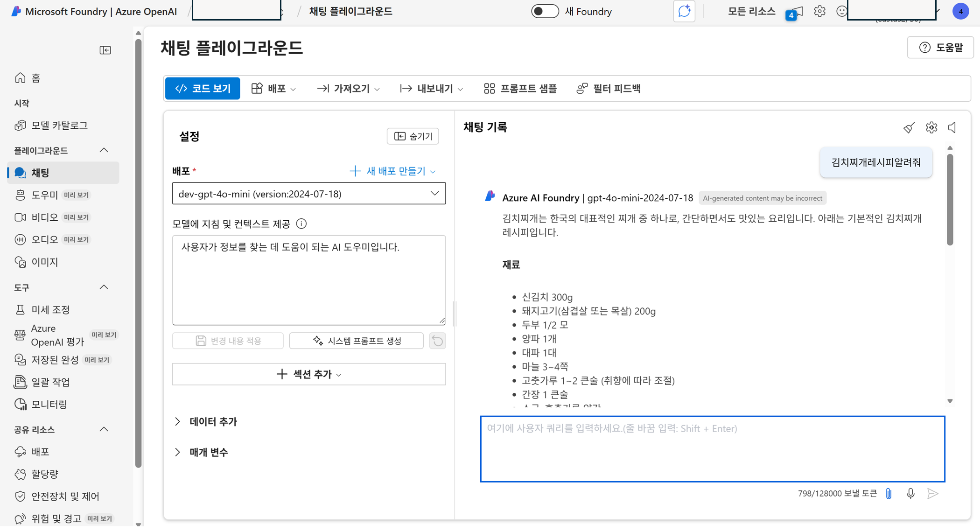
Task: Open chat history settings gear
Action: click(931, 127)
